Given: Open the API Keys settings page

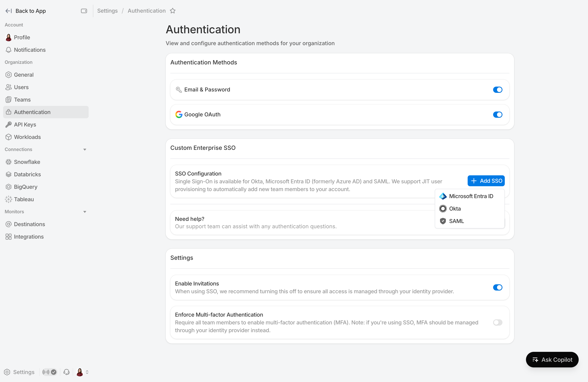Looking at the screenshot, I should (25, 125).
